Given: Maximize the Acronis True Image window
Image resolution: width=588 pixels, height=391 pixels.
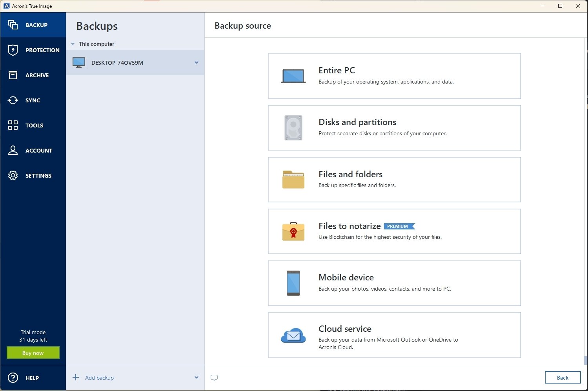Looking at the screenshot, I should click(560, 6).
